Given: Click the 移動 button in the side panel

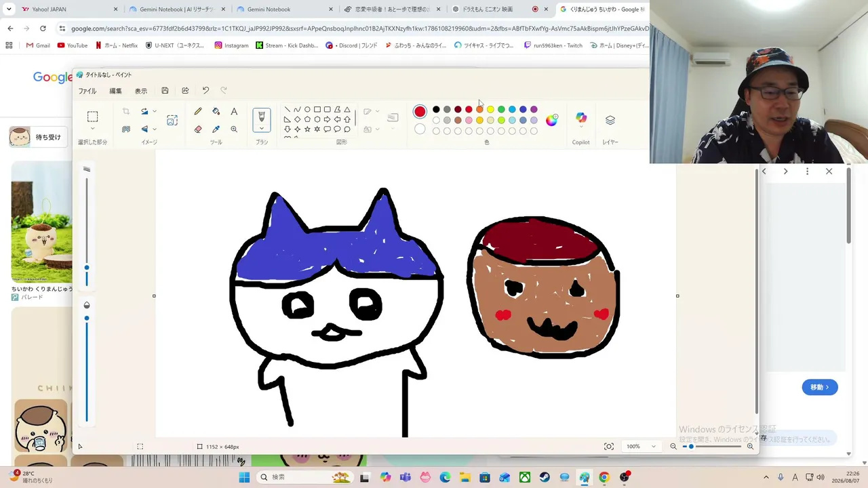Looking at the screenshot, I should coord(820,387).
